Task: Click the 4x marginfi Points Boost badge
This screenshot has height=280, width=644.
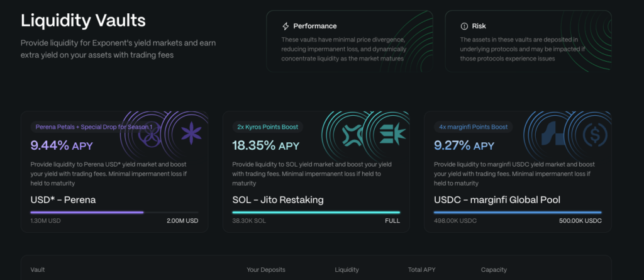Action: [473, 127]
